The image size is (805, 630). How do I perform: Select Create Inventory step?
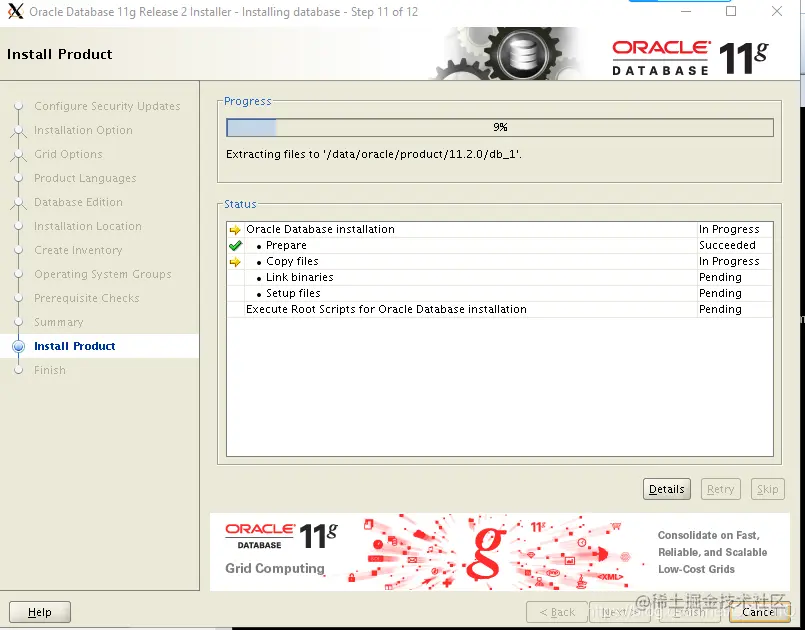coord(79,251)
